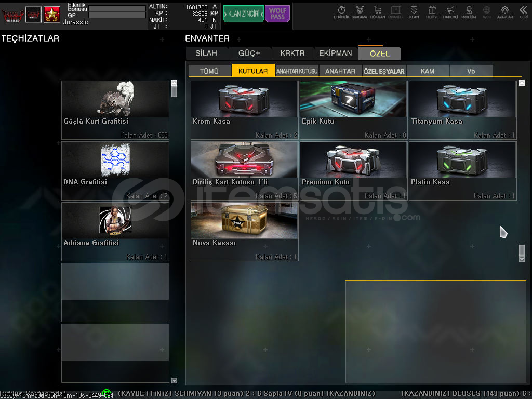Click the equipment list scroll-down arrow
The width and height of the screenshot is (532, 399).
[x=175, y=380]
